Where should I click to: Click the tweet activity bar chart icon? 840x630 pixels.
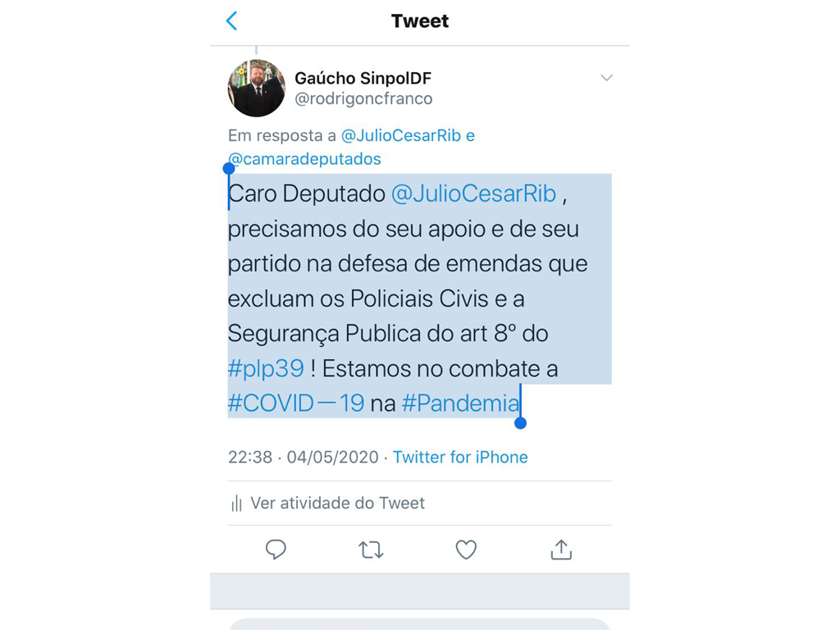pos(236,504)
